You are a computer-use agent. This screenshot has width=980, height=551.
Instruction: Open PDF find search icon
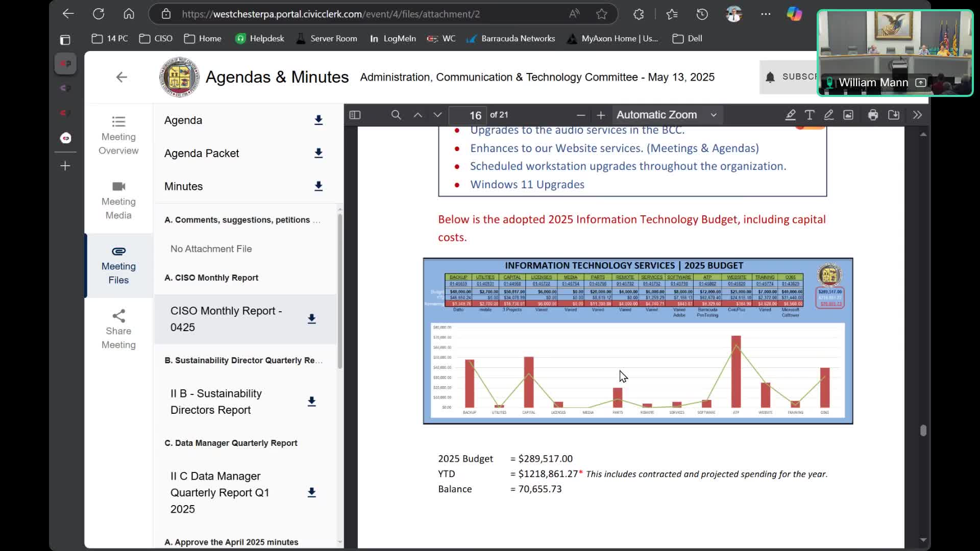[x=396, y=115]
